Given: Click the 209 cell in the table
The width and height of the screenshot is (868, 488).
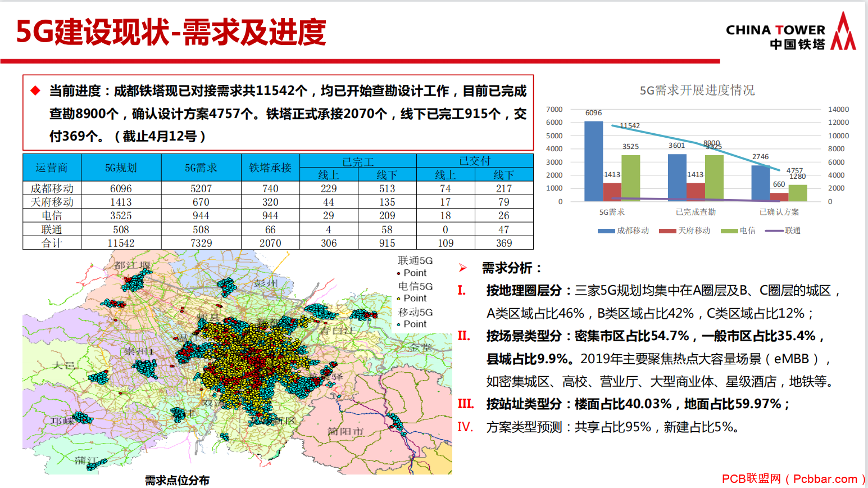Looking at the screenshot, I should click(387, 215).
